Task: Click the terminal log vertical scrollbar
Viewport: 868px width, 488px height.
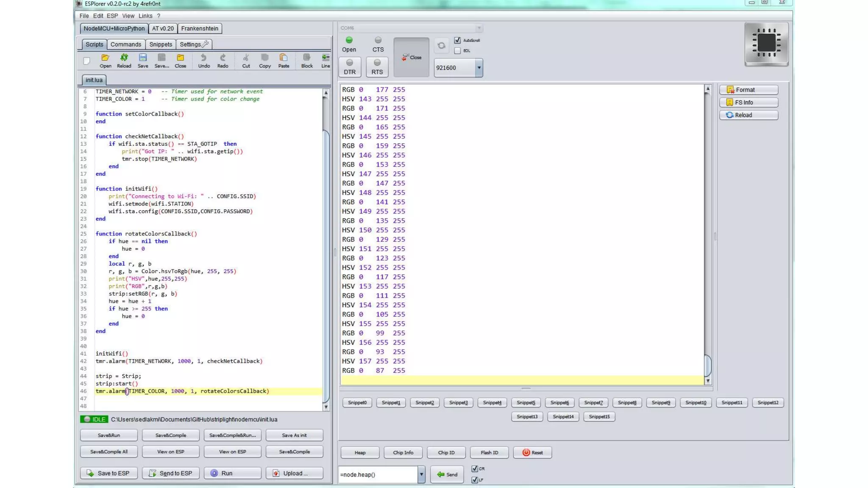Action: [707, 234]
